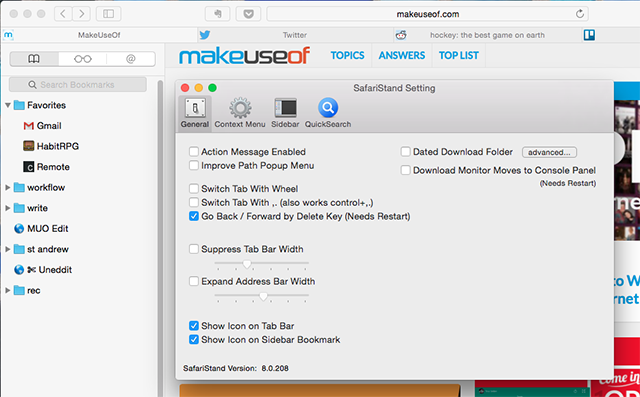Toggle Safari's sidebar button in toolbar

pyautogui.click(x=108, y=14)
